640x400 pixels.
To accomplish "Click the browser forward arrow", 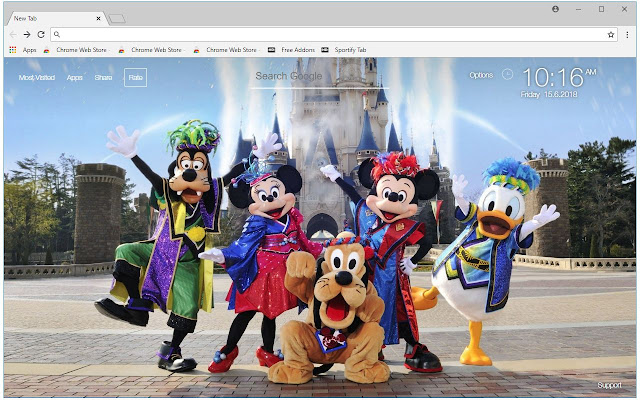I will 27,35.
